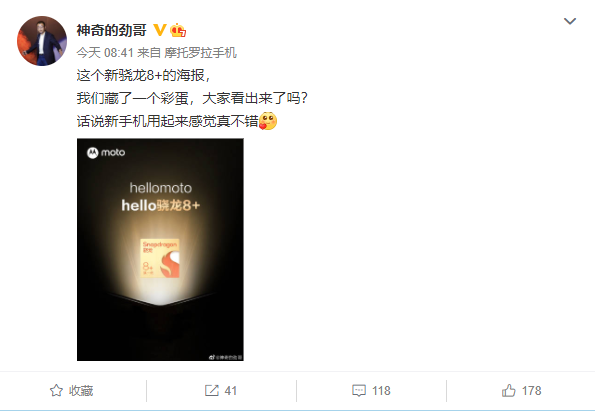Open the 摩托罗拉手机 source link
Image resolution: width=595 pixels, height=411 pixels.
[x=200, y=53]
